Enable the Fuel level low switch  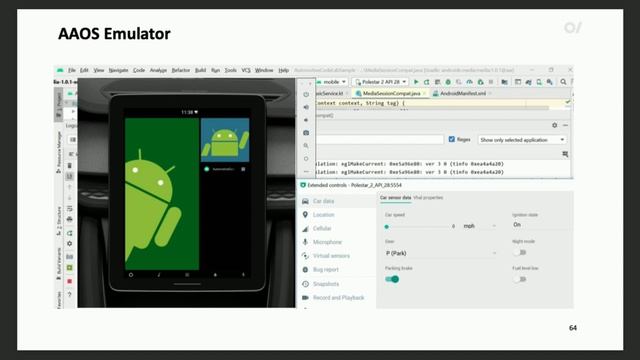click(x=520, y=279)
